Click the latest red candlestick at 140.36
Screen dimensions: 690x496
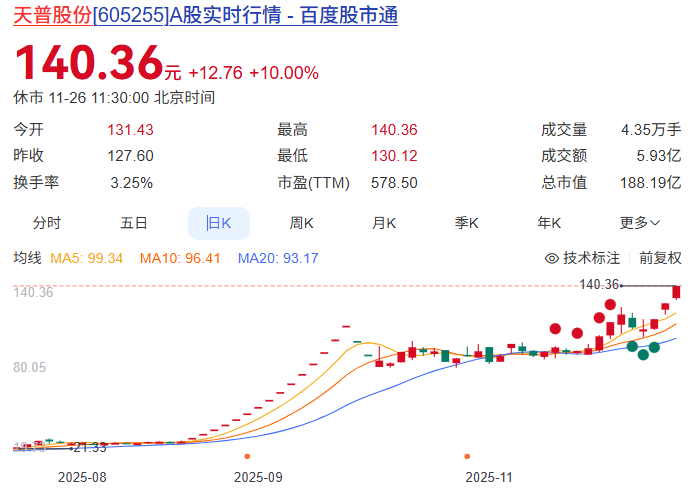point(677,292)
